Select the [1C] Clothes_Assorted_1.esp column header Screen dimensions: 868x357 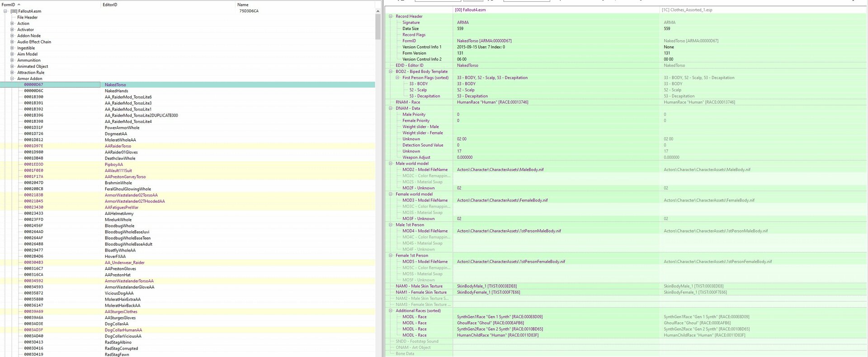coord(764,10)
